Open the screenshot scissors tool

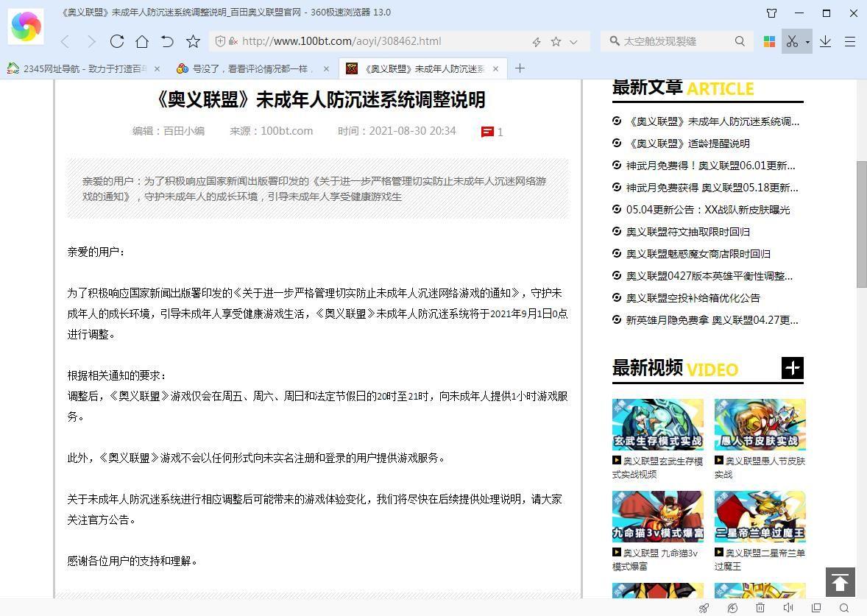pyautogui.click(x=792, y=41)
